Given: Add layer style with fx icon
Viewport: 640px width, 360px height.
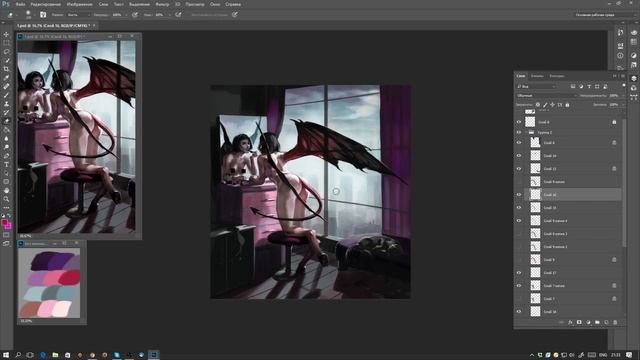Looking at the screenshot, I should click(570, 322).
